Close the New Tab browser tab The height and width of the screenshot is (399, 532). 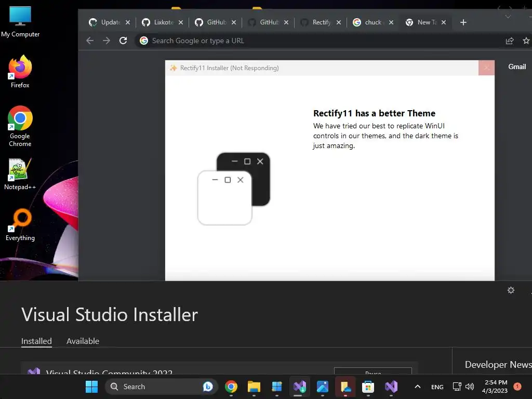[444, 22]
